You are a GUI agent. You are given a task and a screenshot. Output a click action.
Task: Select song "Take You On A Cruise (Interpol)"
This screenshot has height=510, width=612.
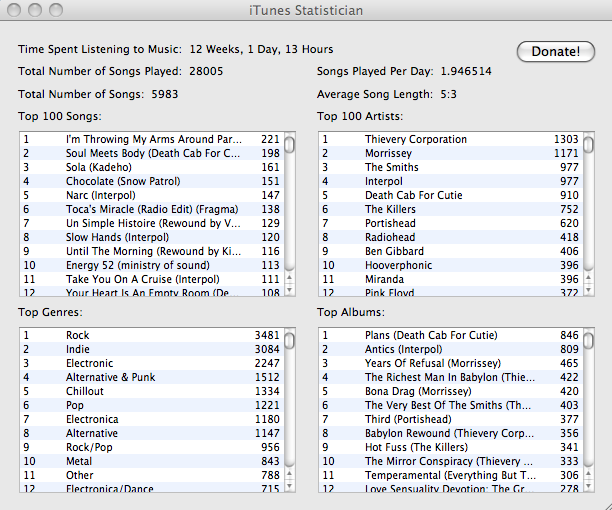[152, 280]
